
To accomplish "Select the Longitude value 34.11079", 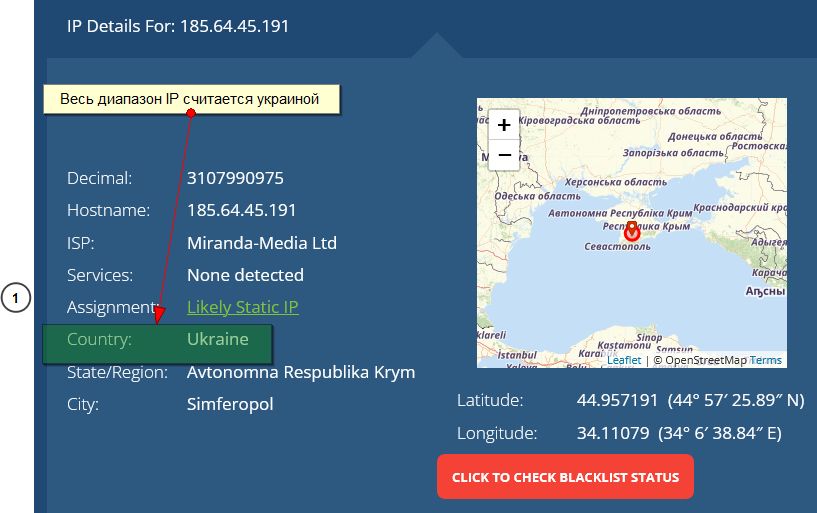I will point(613,433).
